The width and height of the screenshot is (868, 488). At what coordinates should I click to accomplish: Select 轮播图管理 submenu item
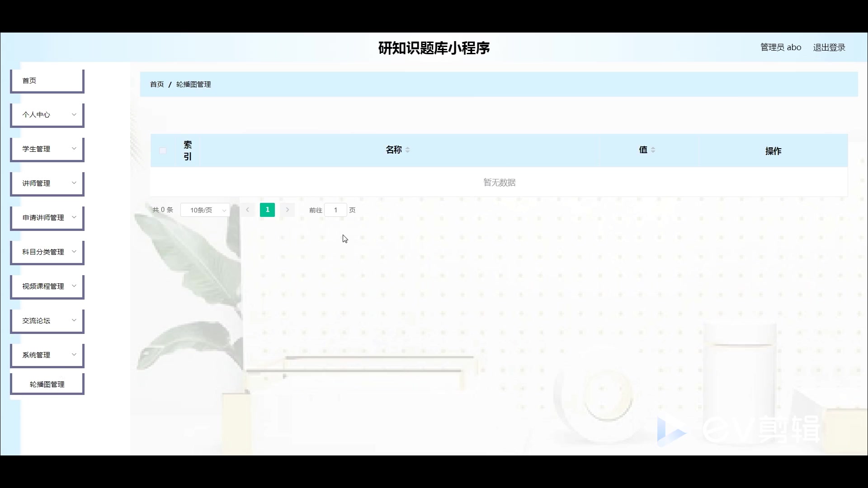(x=47, y=384)
